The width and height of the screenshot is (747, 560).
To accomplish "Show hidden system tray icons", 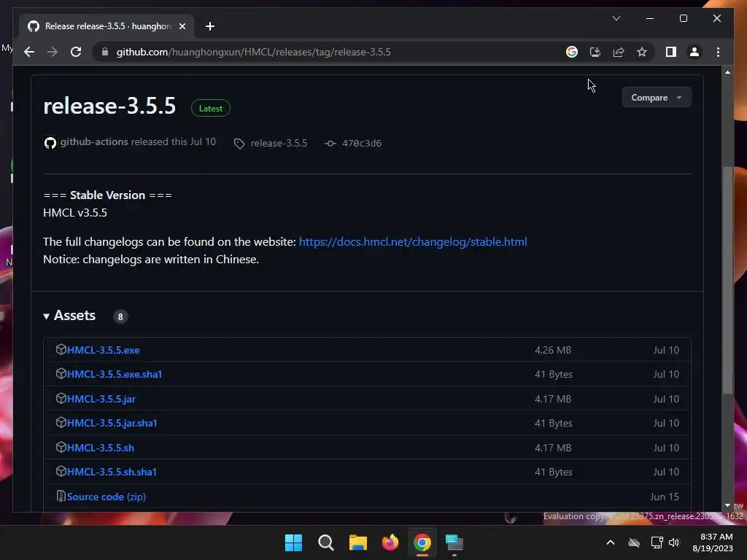I will tap(611, 542).
